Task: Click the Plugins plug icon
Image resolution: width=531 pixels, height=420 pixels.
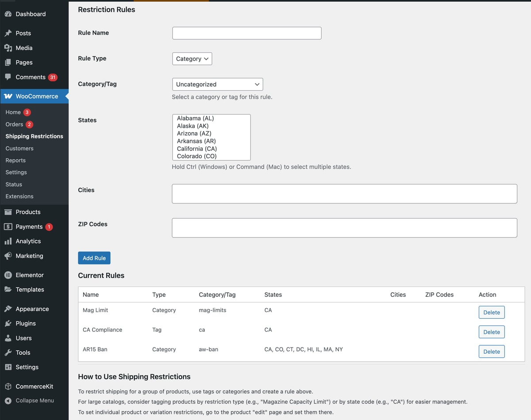Action: [8, 323]
